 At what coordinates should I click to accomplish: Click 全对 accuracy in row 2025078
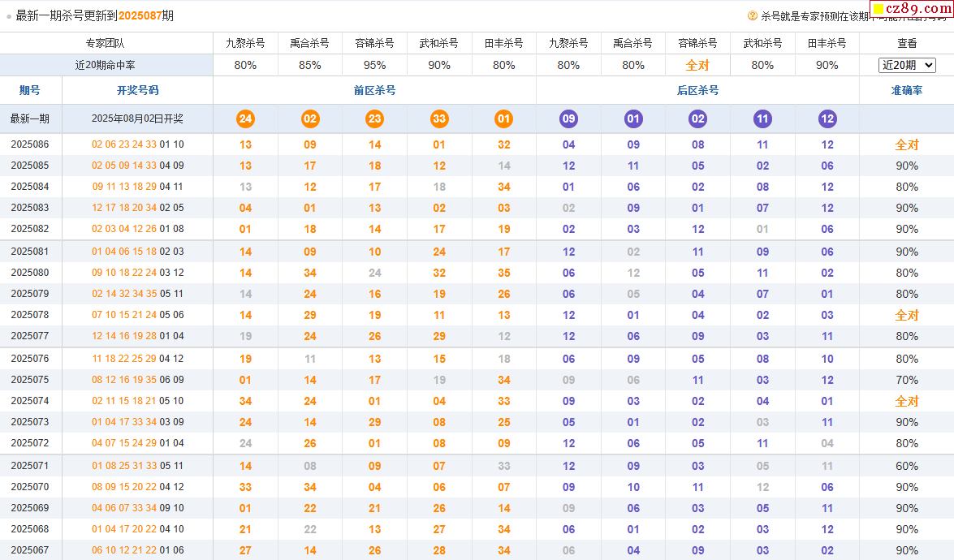907,315
